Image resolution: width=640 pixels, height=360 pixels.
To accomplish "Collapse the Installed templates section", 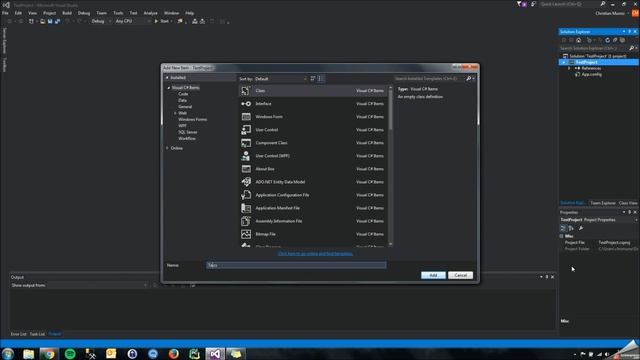I will (x=167, y=78).
